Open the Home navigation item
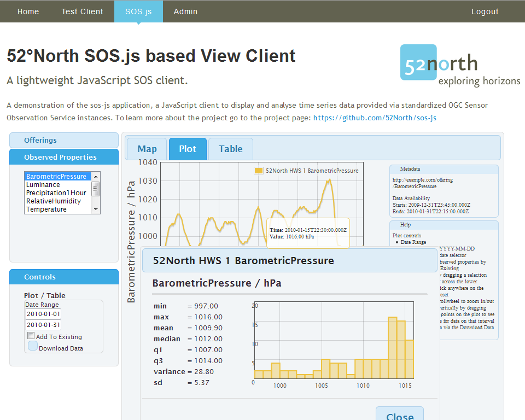 [28, 11]
